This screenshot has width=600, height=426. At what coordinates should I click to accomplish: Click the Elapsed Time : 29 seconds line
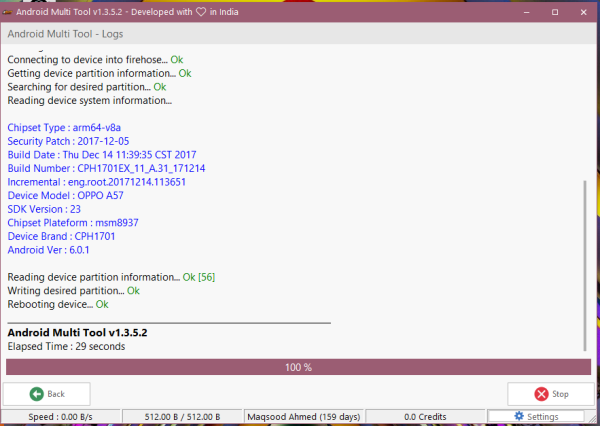(x=66, y=346)
